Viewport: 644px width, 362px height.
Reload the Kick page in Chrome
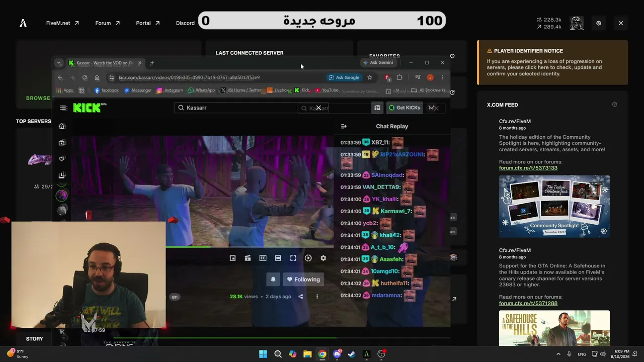coord(85,77)
